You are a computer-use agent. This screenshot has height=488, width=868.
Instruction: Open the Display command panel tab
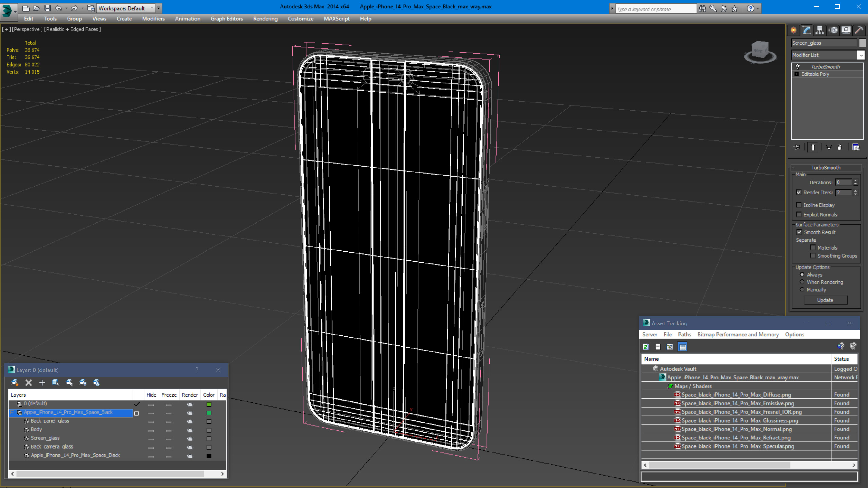846,30
